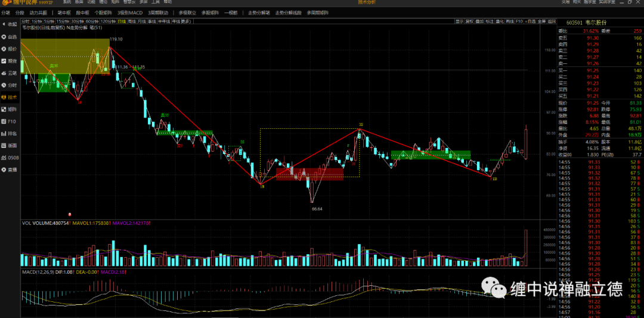Select the 走势分解线段 toolbar item

point(288,13)
